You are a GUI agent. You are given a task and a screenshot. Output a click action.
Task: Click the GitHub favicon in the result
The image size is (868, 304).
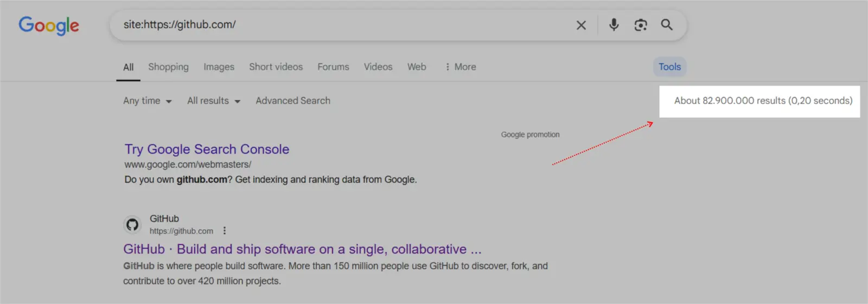pyautogui.click(x=132, y=224)
